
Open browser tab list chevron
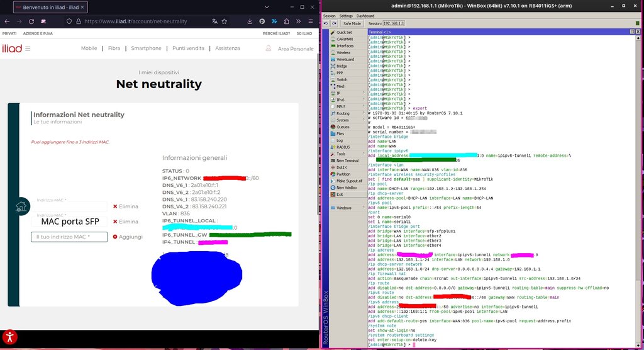click(267, 7)
